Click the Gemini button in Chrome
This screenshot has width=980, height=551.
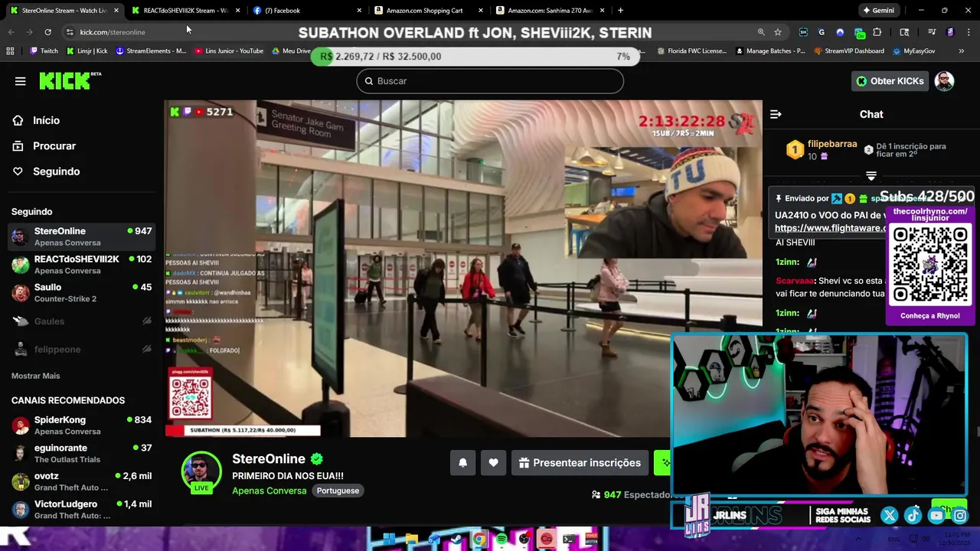(x=878, y=11)
